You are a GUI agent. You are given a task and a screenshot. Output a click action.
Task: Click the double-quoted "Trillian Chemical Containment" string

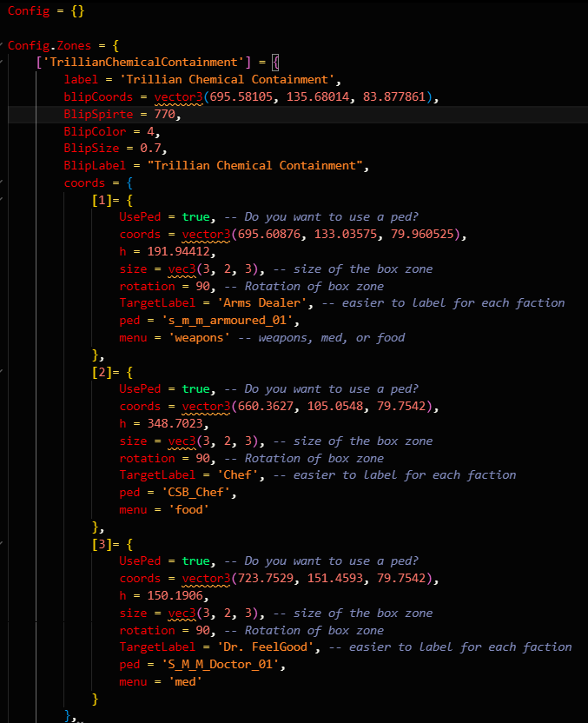[x=254, y=165]
